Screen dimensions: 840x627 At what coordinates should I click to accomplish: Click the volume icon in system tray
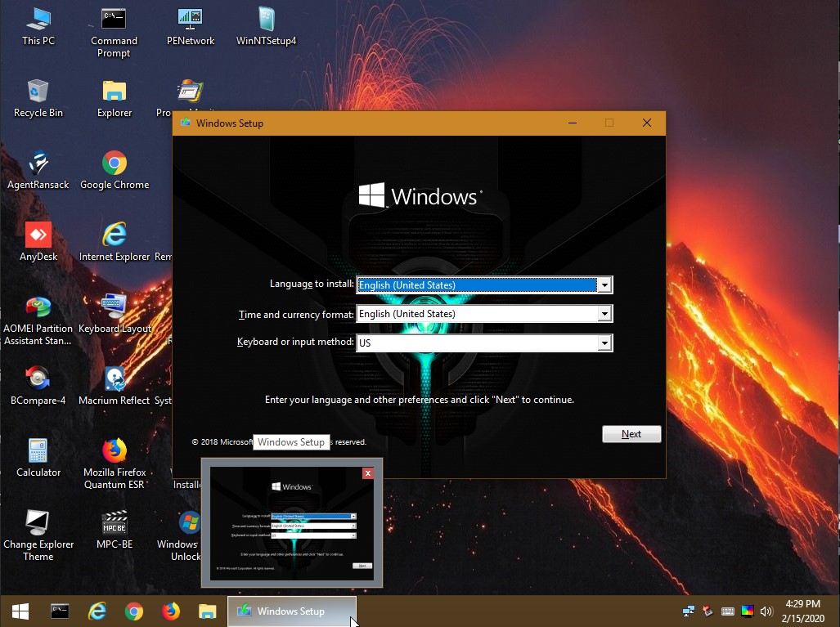tap(766, 611)
